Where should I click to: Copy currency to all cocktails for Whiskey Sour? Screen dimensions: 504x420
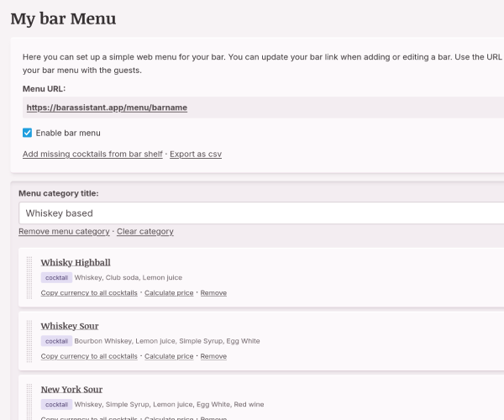89,356
